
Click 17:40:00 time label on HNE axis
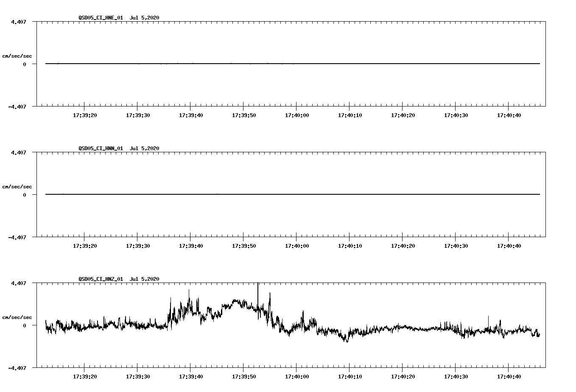coord(297,115)
